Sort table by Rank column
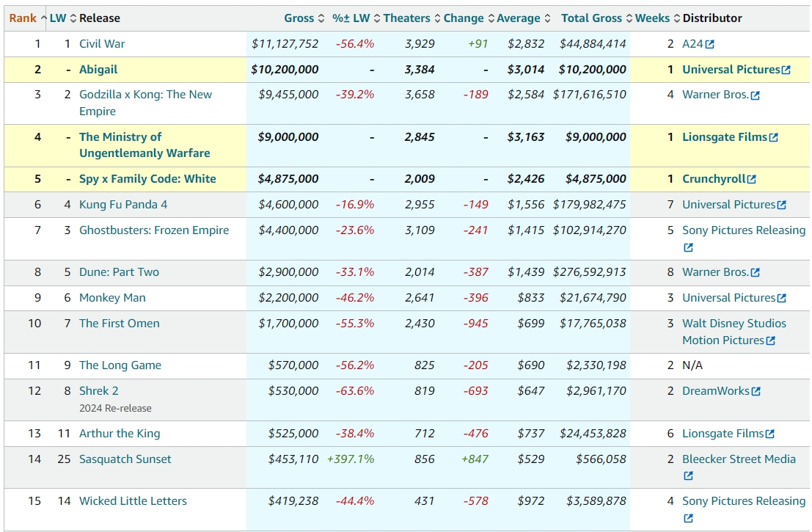The height and width of the screenshot is (532, 812). coord(27,18)
